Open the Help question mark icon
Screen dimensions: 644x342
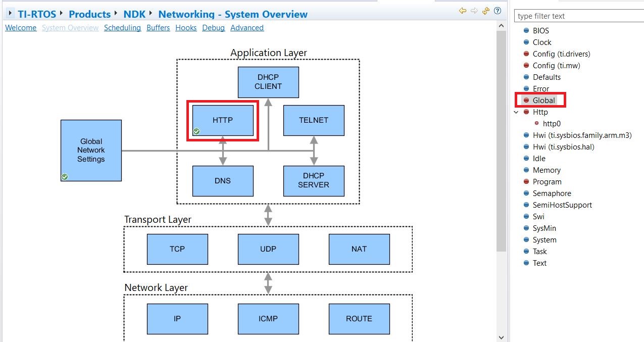[498, 11]
